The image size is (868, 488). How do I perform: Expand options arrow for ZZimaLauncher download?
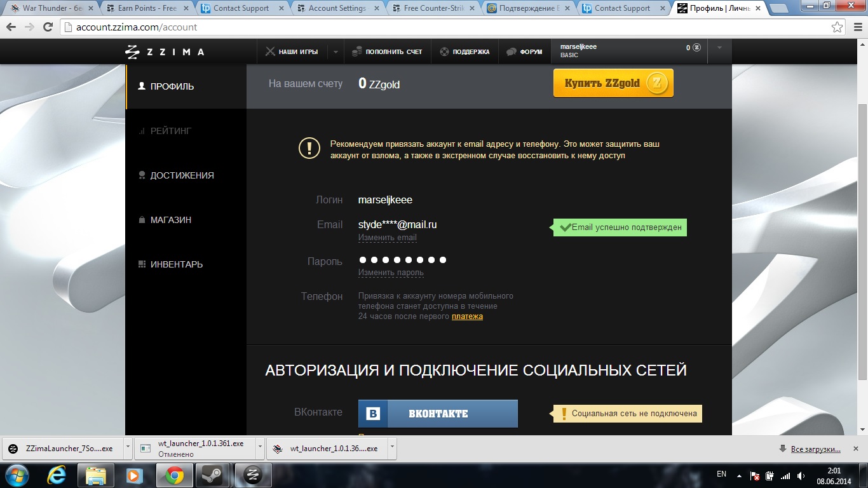click(128, 447)
